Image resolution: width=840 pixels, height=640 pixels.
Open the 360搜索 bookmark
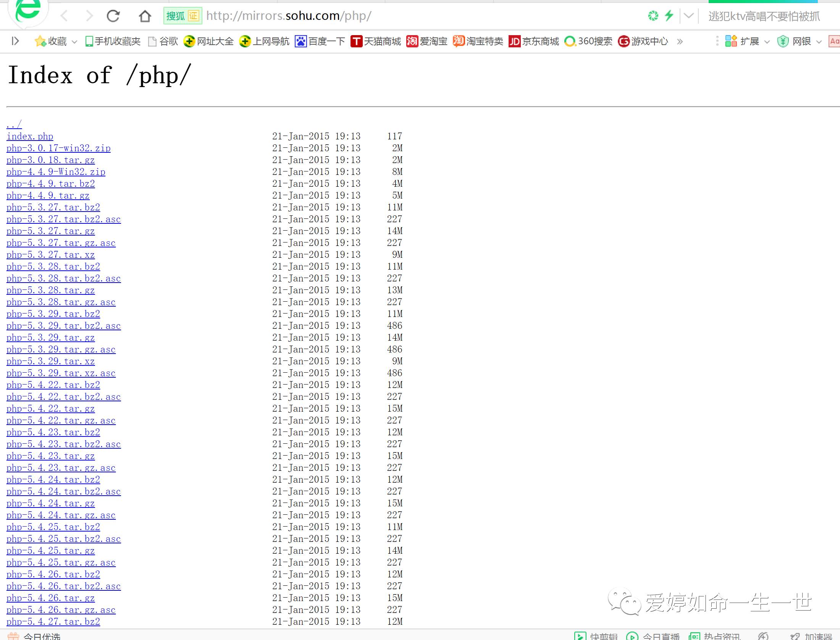(x=588, y=41)
